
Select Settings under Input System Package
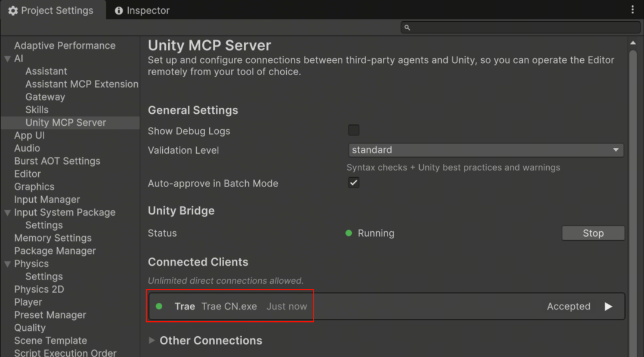click(44, 225)
